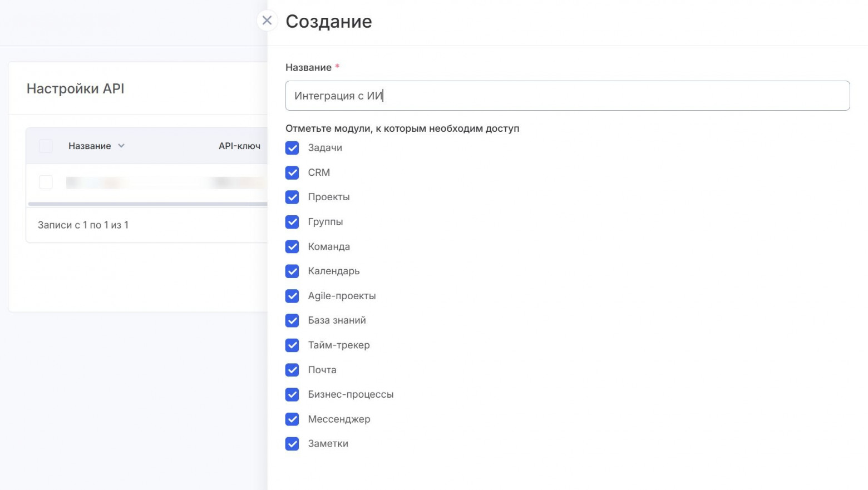Uncheck the Agile-проекты checkbox
The height and width of the screenshot is (490, 868).
292,296
